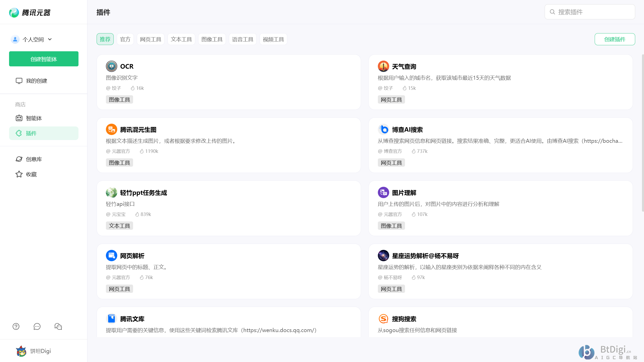Open the 搜狗搜索 plugin title
This screenshot has width=644, height=362.
pos(404,319)
